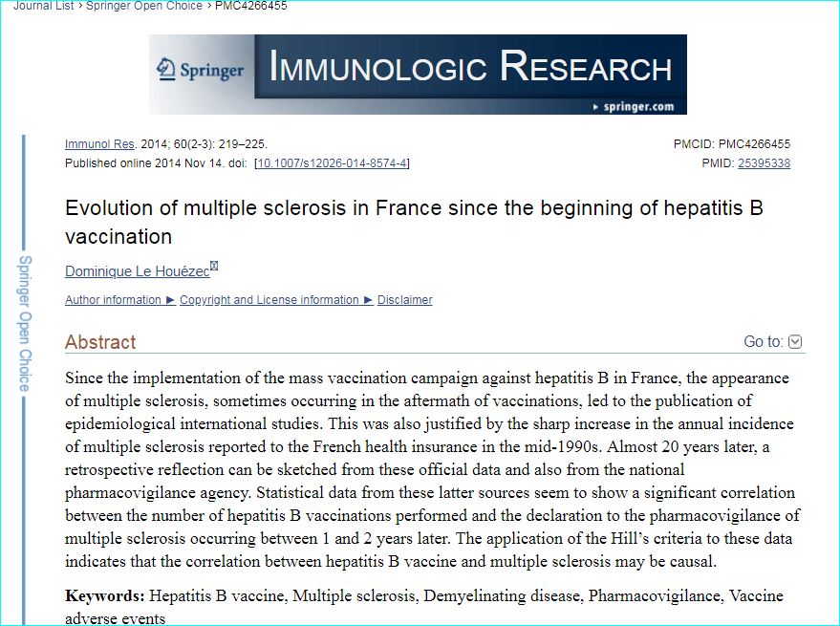Open the Disclaimer link
Screen dimensions: 840x626
click(404, 300)
